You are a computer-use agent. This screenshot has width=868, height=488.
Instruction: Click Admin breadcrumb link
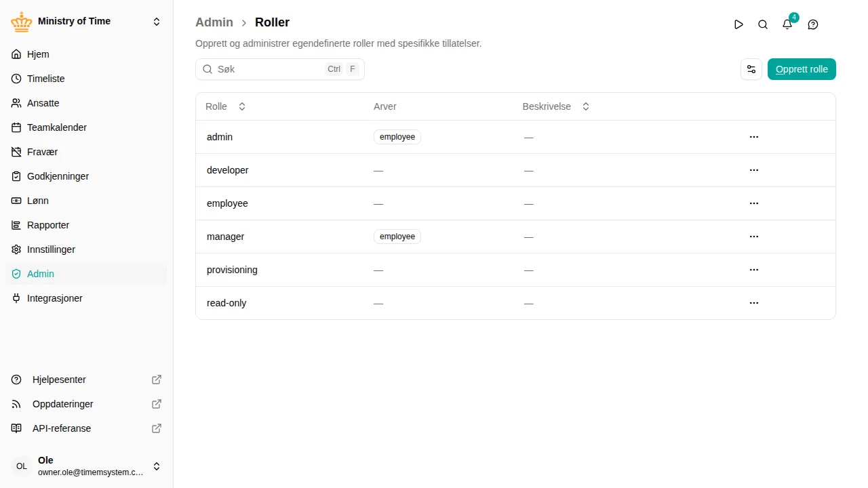[214, 22]
